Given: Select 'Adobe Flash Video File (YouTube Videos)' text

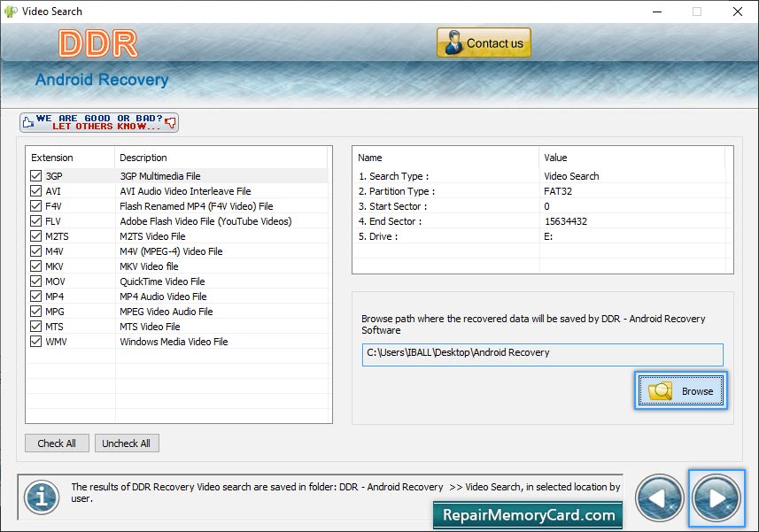Looking at the screenshot, I should (x=205, y=221).
